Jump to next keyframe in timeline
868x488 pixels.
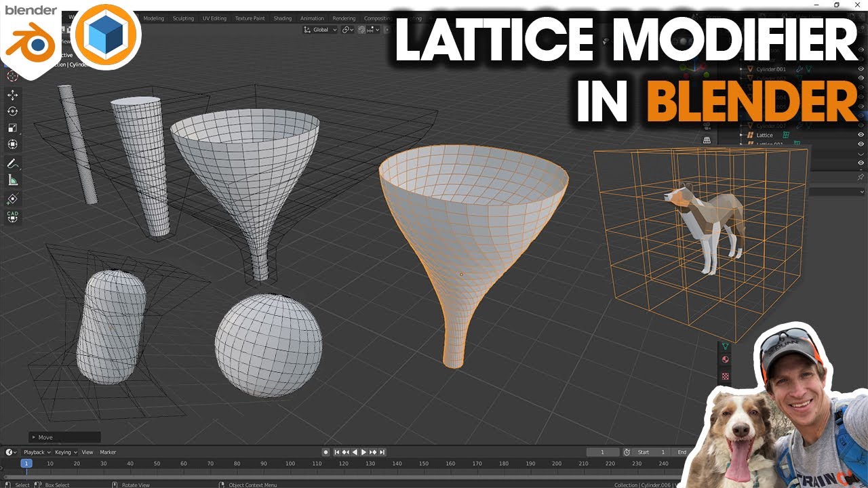[x=372, y=452]
